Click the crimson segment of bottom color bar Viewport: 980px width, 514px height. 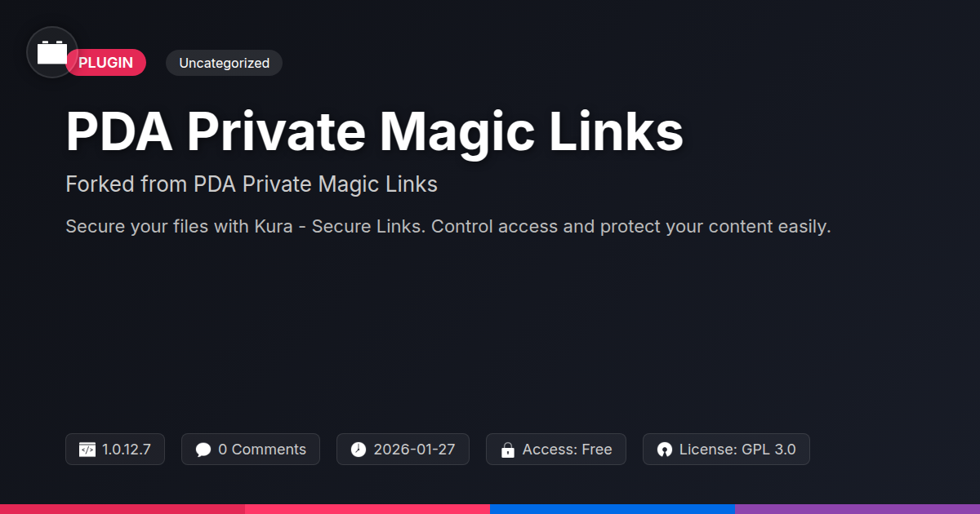tap(122, 509)
